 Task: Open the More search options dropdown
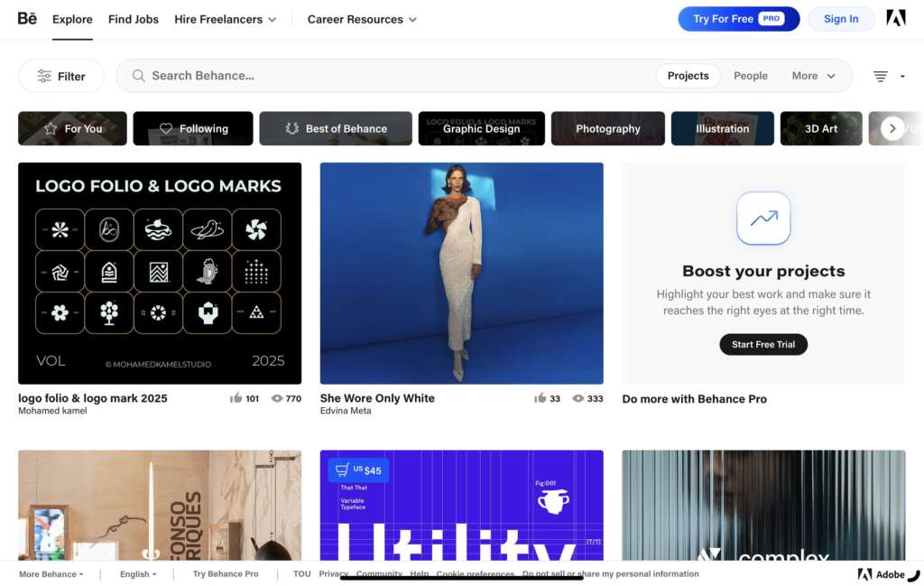813,76
